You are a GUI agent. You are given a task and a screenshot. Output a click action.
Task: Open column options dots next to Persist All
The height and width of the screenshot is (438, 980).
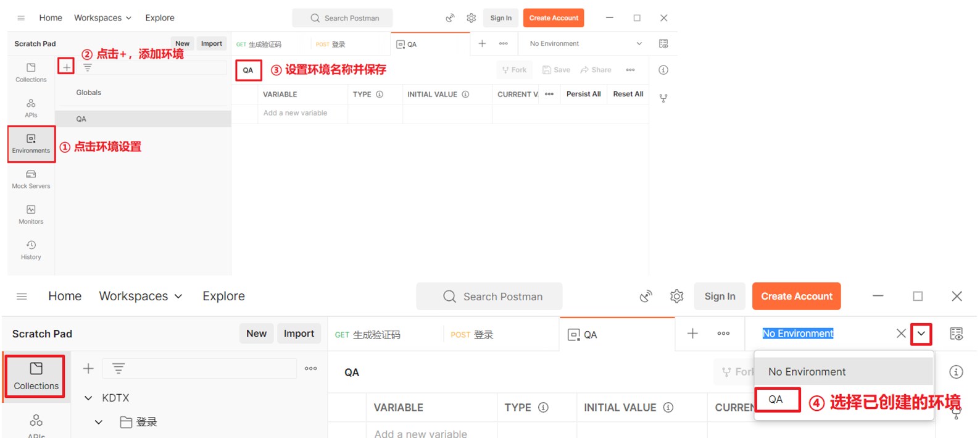[x=549, y=94]
